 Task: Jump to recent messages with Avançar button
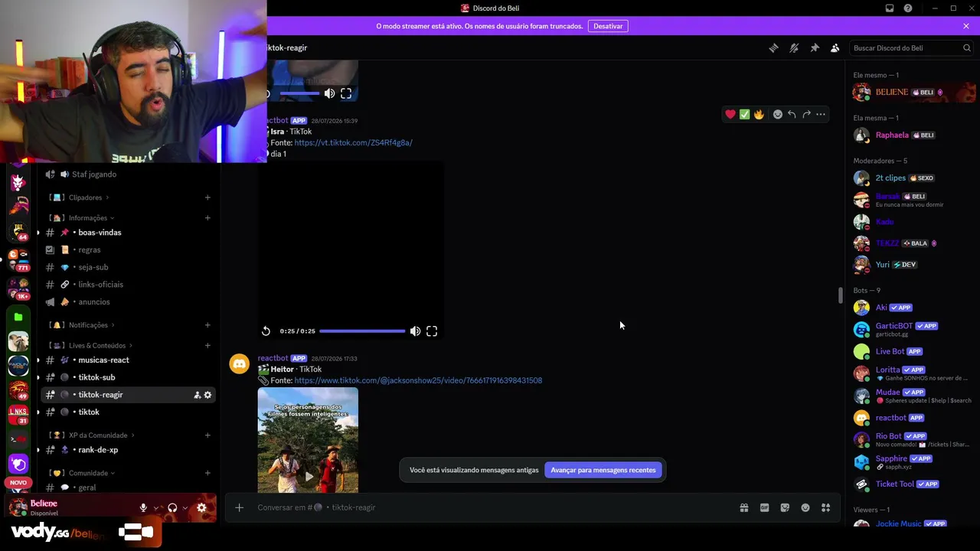(x=603, y=470)
